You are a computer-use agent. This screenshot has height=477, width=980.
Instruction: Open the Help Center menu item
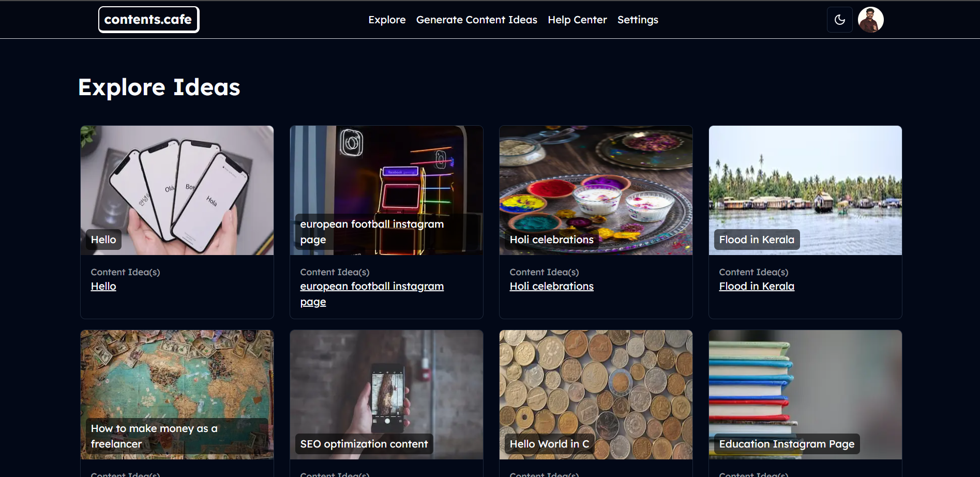pos(577,20)
